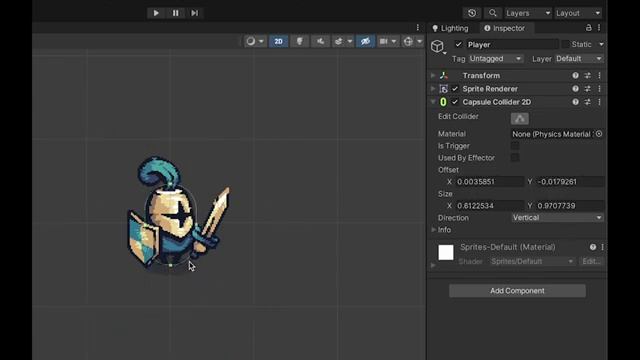The width and height of the screenshot is (640, 360).
Task: Click the Add Component button
Action: click(517, 291)
